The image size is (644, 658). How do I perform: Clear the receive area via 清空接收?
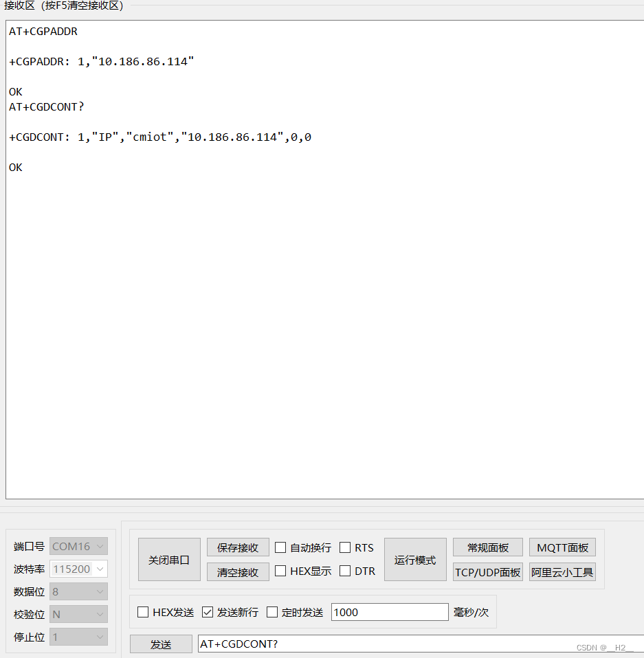click(x=238, y=572)
